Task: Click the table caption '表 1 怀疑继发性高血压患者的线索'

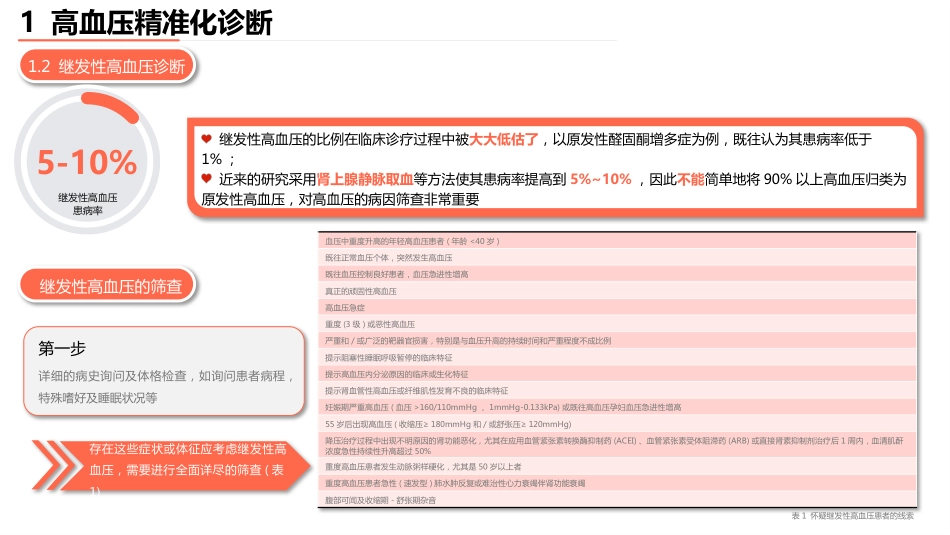Action: point(852,516)
